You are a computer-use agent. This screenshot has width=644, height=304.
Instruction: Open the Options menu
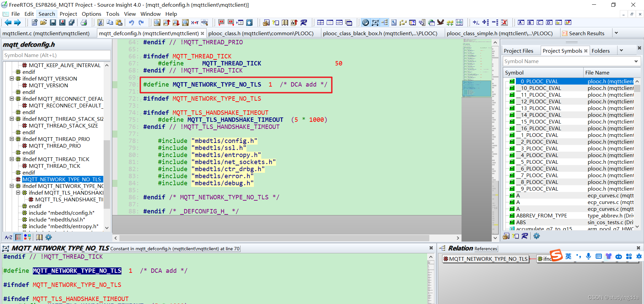[92, 14]
